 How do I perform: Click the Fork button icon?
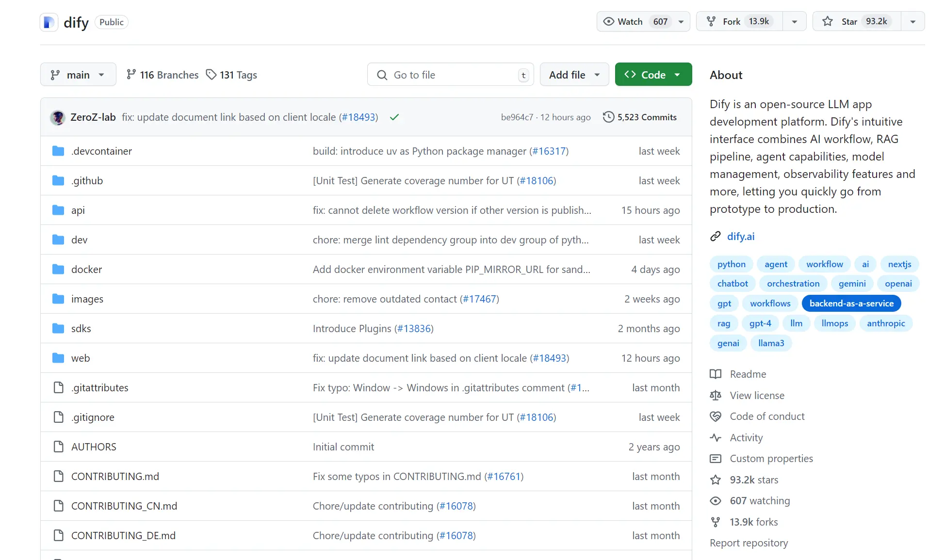(711, 22)
